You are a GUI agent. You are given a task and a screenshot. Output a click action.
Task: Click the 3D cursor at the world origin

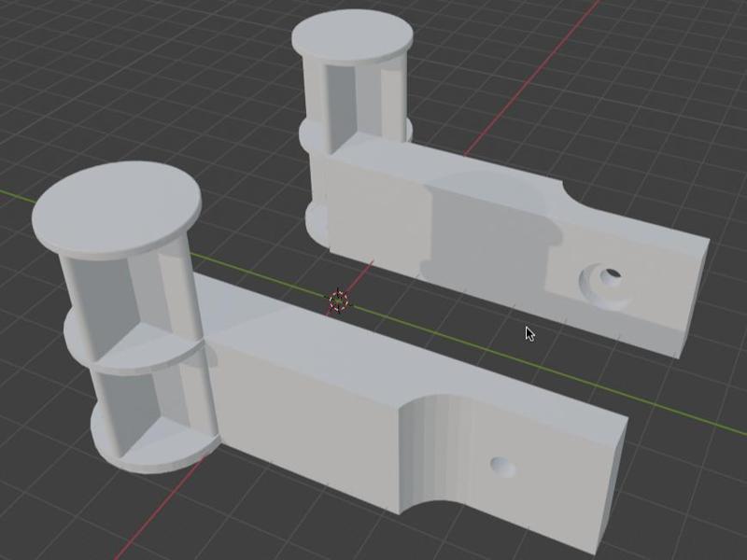point(338,301)
